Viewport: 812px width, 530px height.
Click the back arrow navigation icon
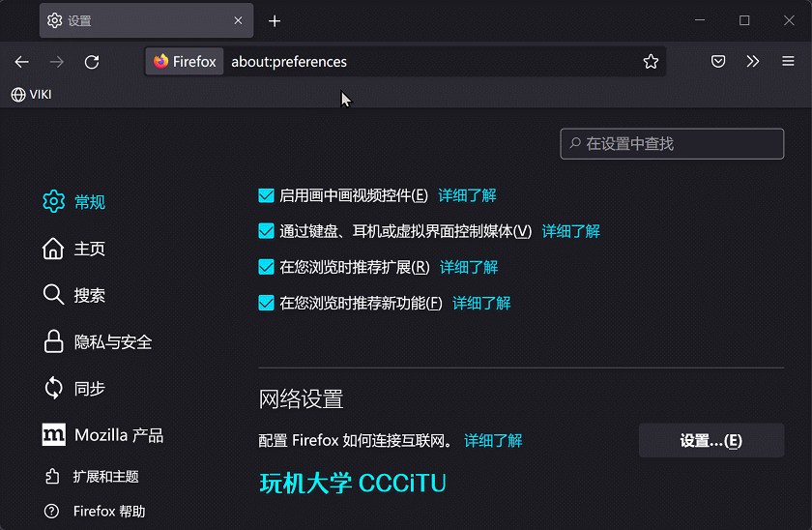click(x=22, y=62)
